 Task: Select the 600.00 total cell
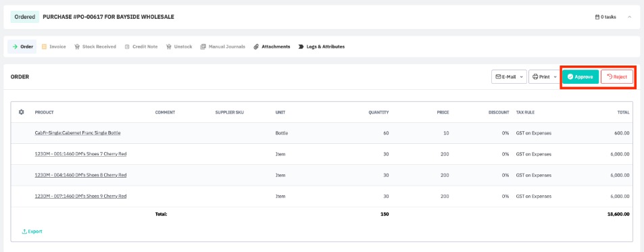pyautogui.click(x=622, y=133)
